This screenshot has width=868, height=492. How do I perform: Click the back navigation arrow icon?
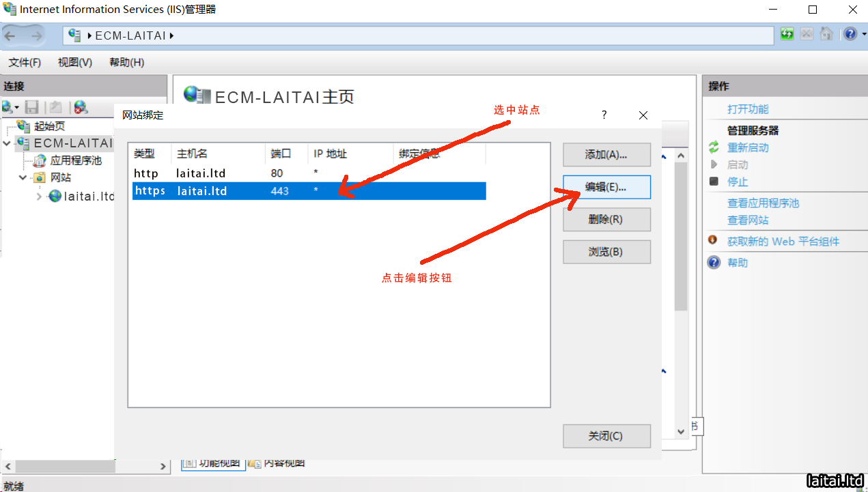11,35
